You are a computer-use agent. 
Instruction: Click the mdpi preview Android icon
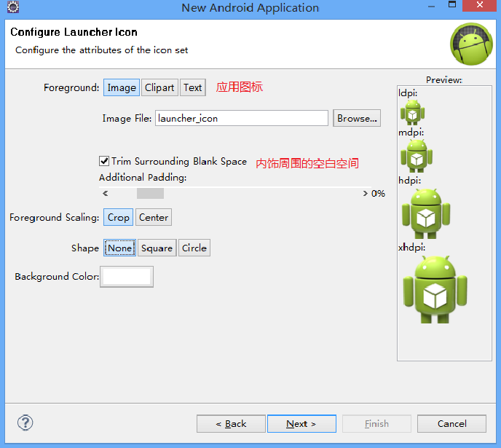[417, 154]
